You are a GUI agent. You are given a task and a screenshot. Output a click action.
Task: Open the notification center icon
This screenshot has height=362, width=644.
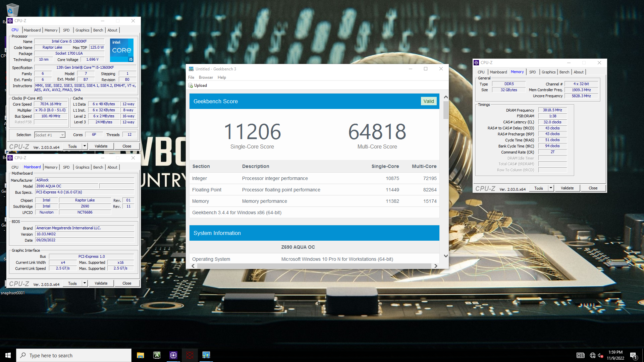633,355
